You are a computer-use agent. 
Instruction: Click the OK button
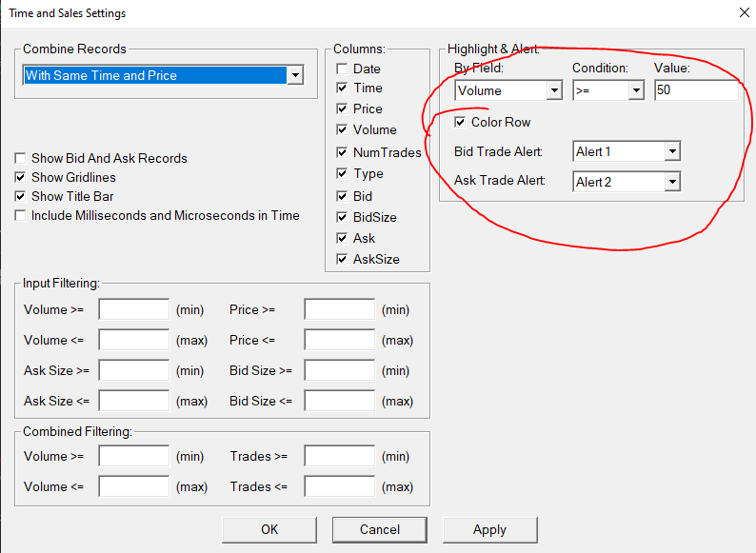tap(269, 530)
